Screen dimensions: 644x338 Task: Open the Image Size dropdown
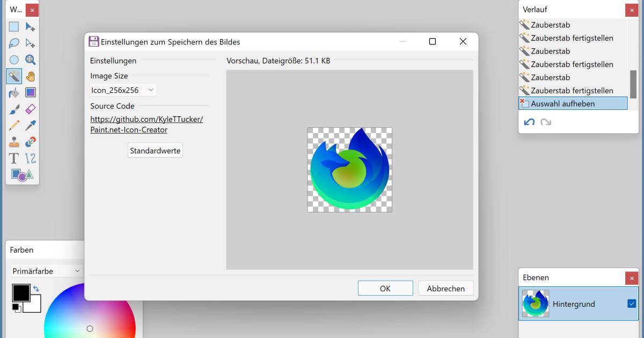tap(122, 90)
